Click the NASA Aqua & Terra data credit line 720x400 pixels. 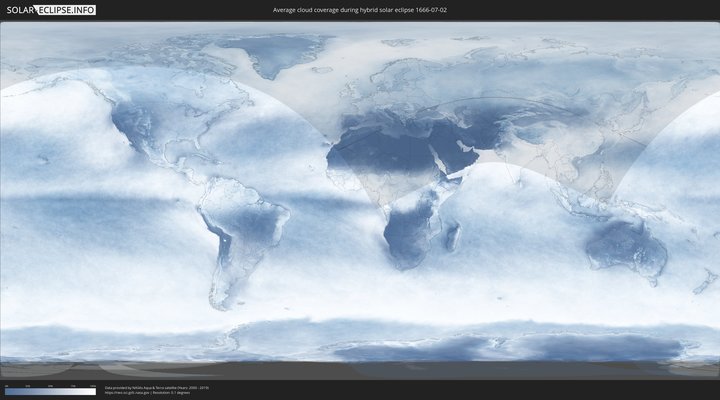[x=157, y=388]
